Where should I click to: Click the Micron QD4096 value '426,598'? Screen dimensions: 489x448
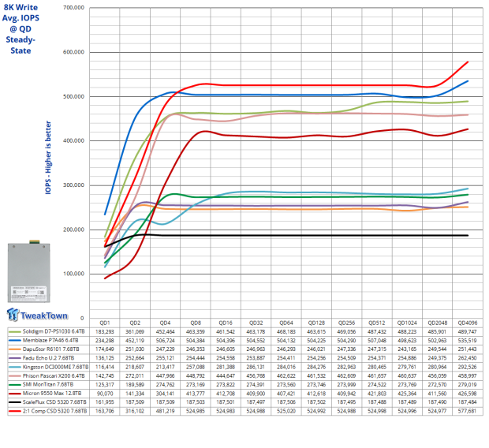pos(468,394)
